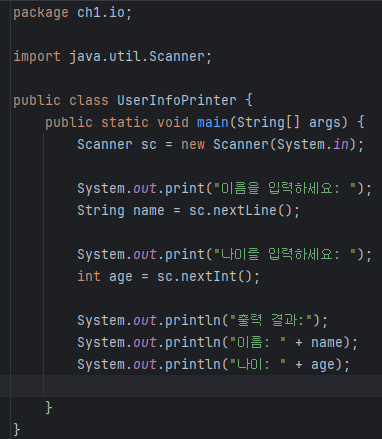The height and width of the screenshot is (439, 382).
Task: Click 'static' keyword in main signature
Action: (x=125, y=122)
